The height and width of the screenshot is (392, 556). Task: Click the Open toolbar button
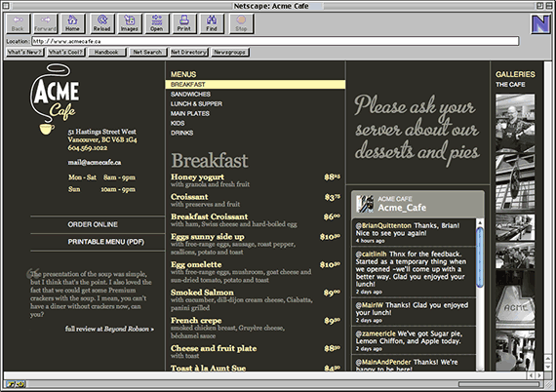[x=157, y=23]
